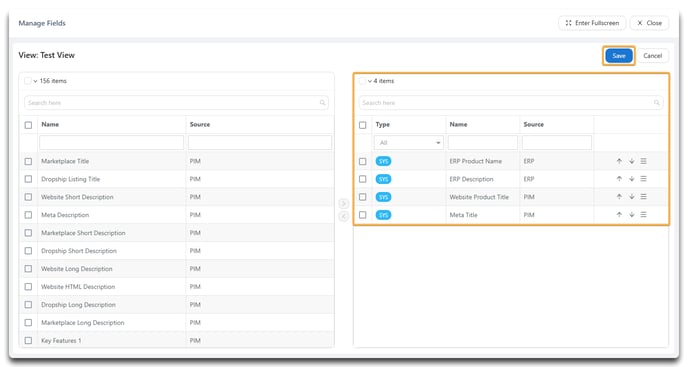Tick Marketplace Long Description checkbox

coord(29,323)
